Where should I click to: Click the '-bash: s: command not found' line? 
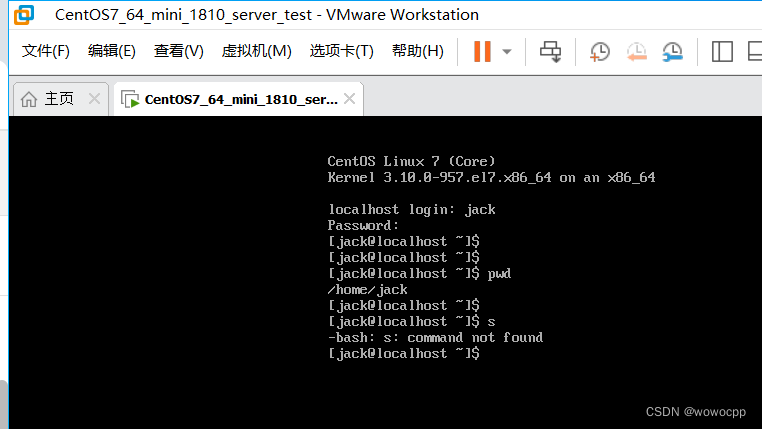click(435, 337)
